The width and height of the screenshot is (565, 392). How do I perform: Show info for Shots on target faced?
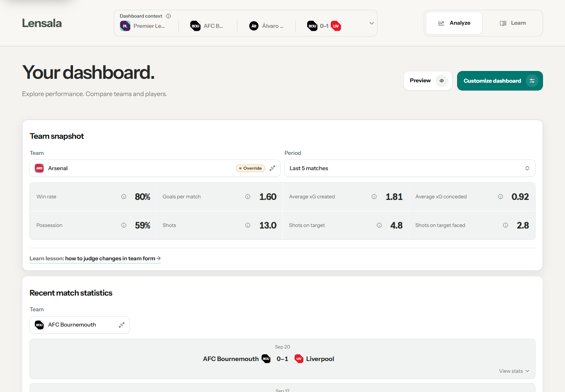[505, 225]
